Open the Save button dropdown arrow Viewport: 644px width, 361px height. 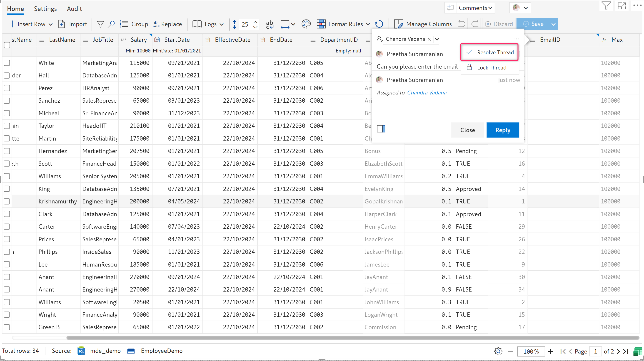[x=554, y=24]
